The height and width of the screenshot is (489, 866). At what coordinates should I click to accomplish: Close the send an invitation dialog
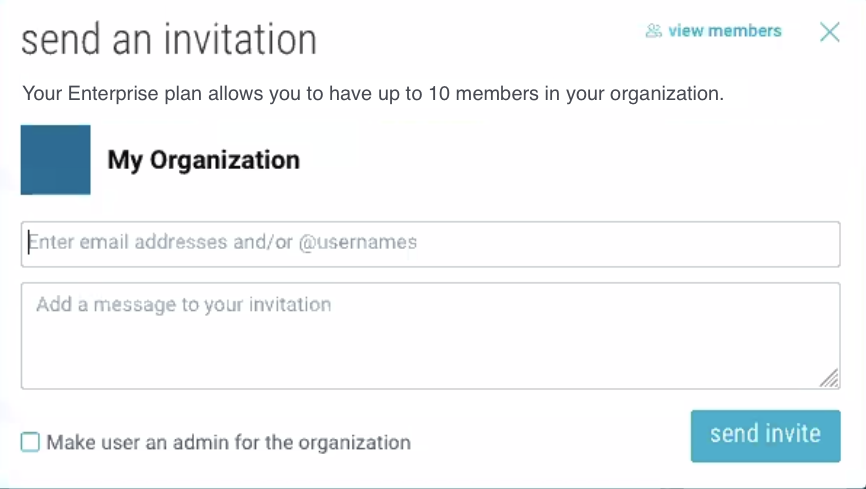[830, 32]
